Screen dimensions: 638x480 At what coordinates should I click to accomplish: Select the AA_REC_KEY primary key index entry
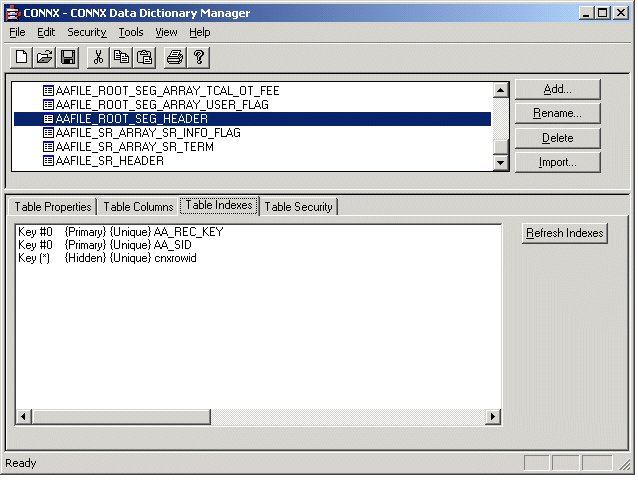click(120, 231)
